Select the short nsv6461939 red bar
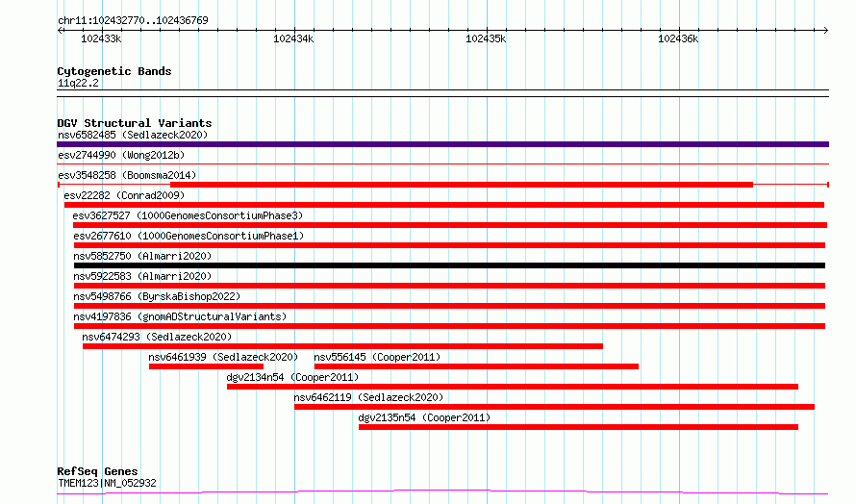 pos(206,366)
